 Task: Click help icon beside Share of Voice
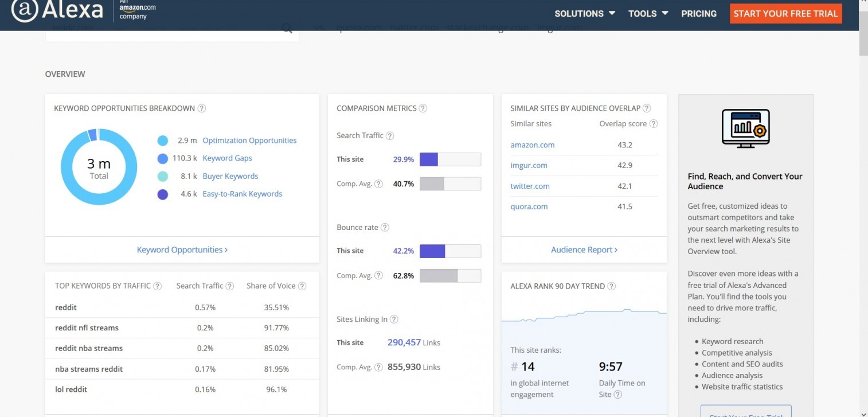[302, 286]
